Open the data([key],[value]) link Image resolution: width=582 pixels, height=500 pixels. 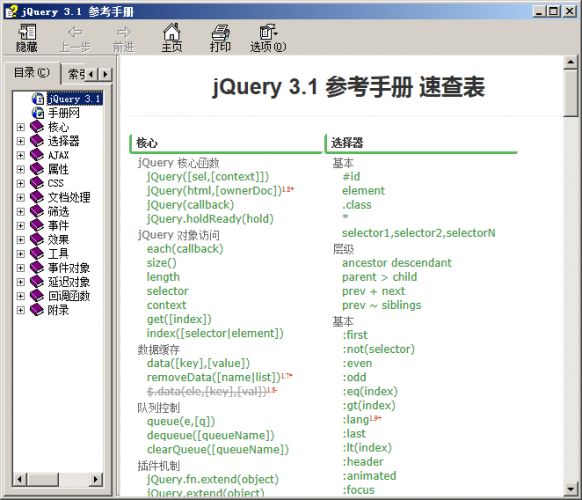coord(199,363)
